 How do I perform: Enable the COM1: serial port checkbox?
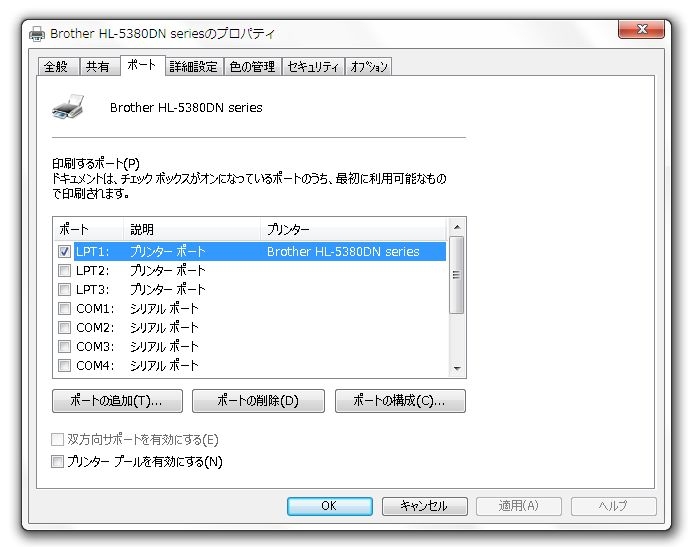click(x=64, y=308)
